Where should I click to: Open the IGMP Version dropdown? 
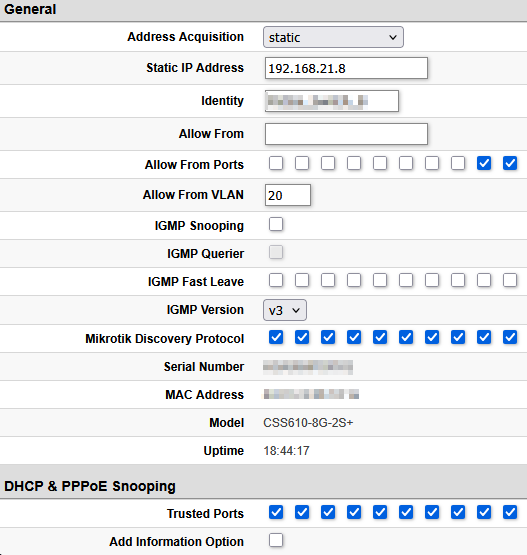pos(285,310)
